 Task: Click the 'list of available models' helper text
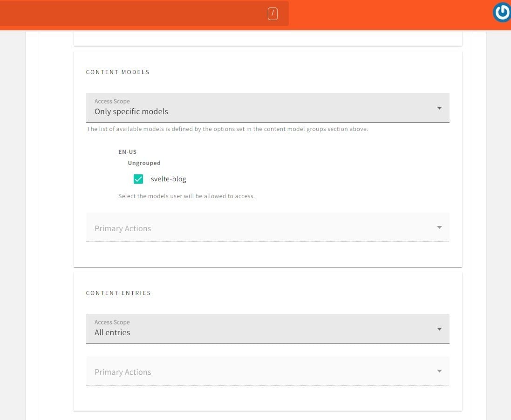[227, 129]
